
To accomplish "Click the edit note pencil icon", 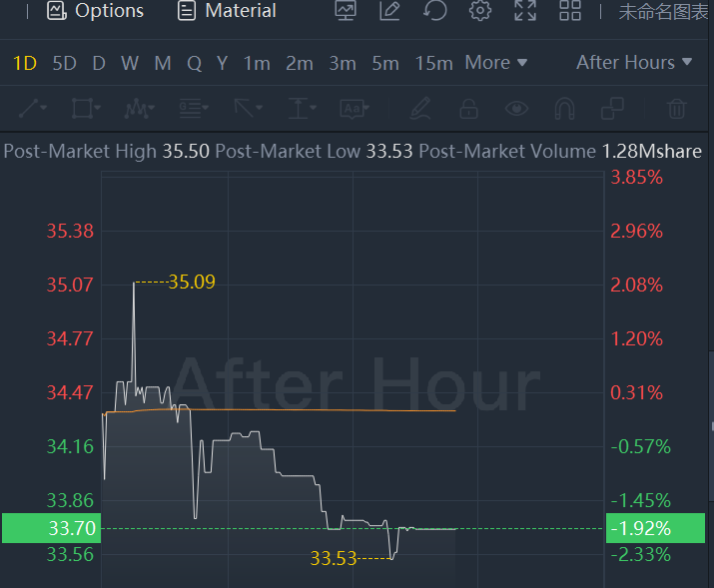I will (x=390, y=11).
